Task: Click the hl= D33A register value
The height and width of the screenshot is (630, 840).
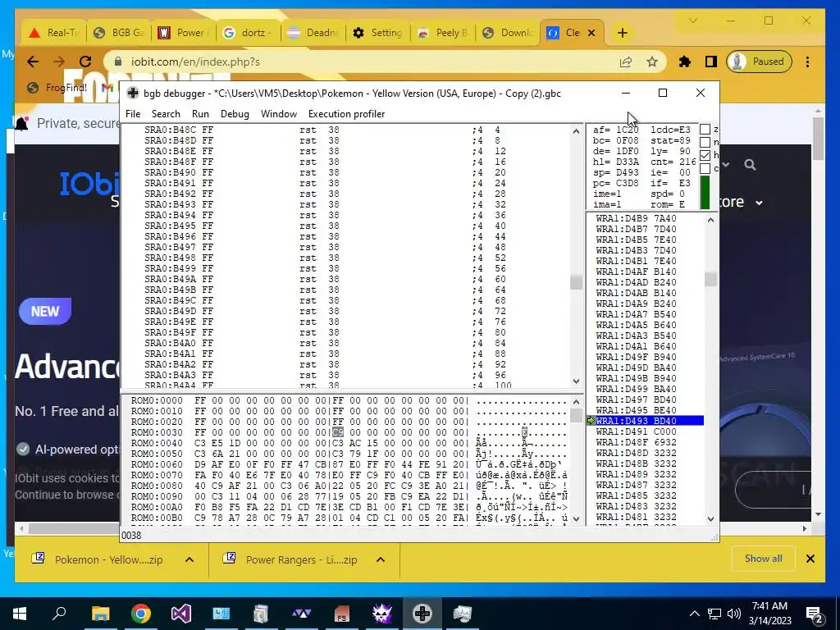Action: point(615,162)
